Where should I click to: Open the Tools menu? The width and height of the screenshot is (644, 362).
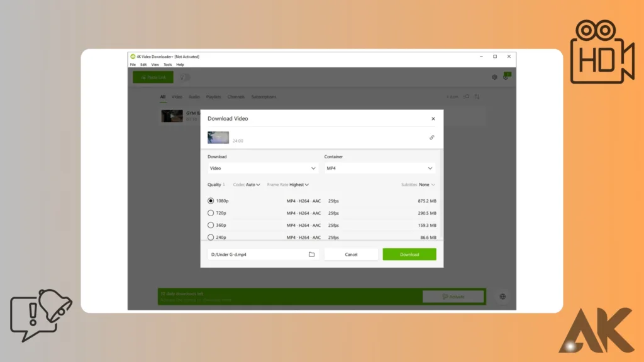167,65
